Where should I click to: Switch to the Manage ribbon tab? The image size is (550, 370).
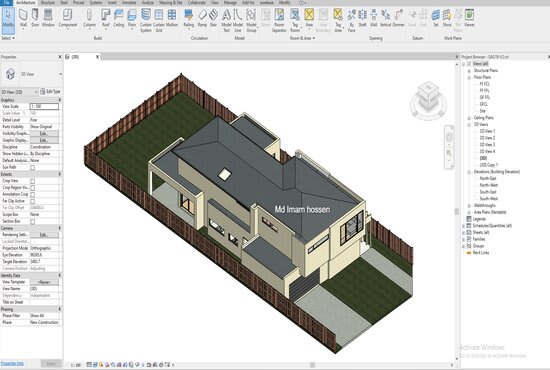(230, 2)
